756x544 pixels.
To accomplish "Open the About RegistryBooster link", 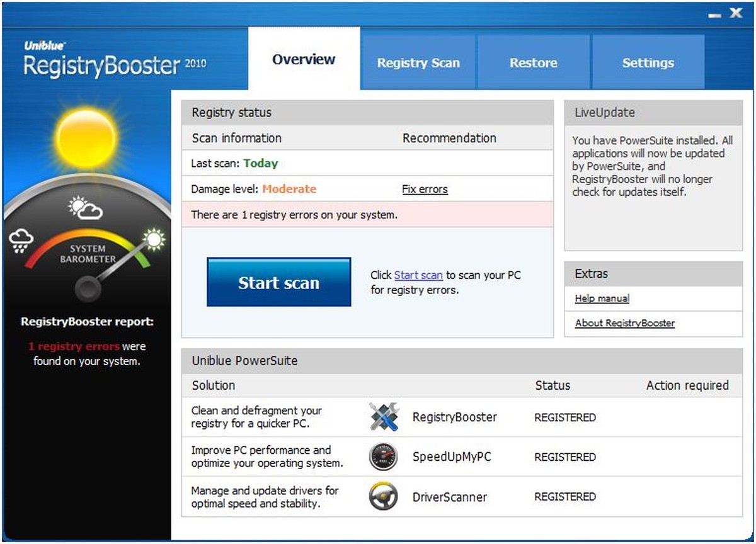I will (624, 323).
